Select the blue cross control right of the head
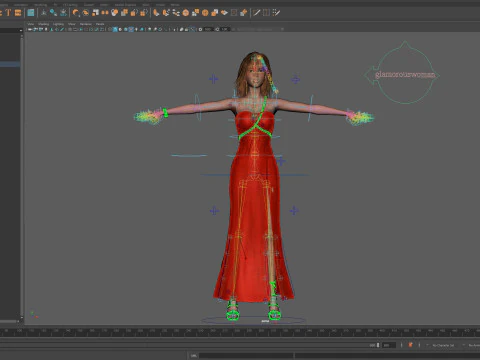Viewport: 480px width, 360px height. (295, 79)
